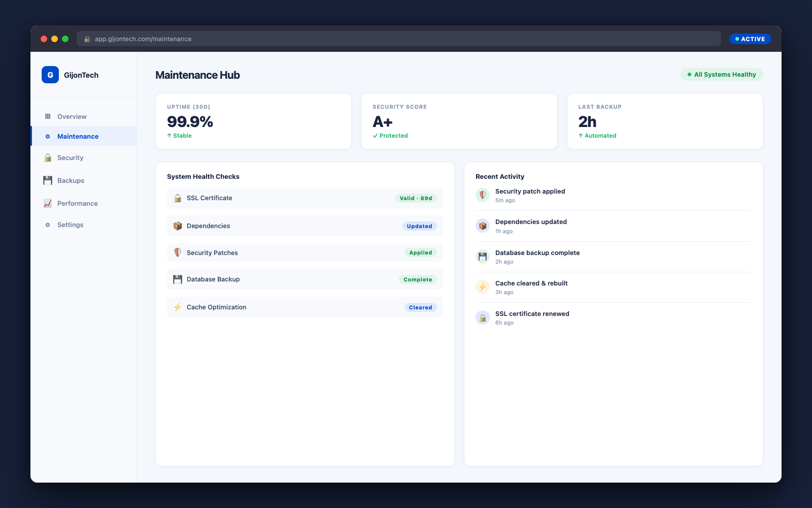Click the Cache Optimization row label

(216, 307)
